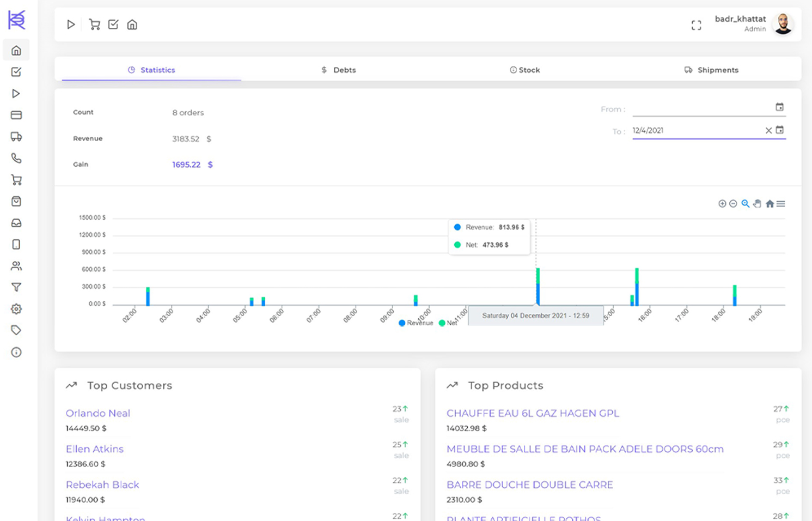Click Ellen Atkins amount 12386.60 $
The height and width of the screenshot is (521, 812).
86,464
